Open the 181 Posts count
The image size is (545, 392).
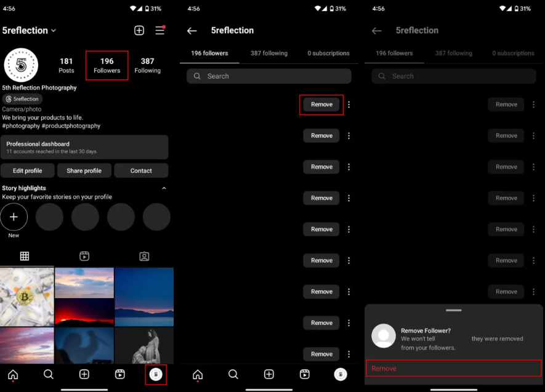[66, 65]
